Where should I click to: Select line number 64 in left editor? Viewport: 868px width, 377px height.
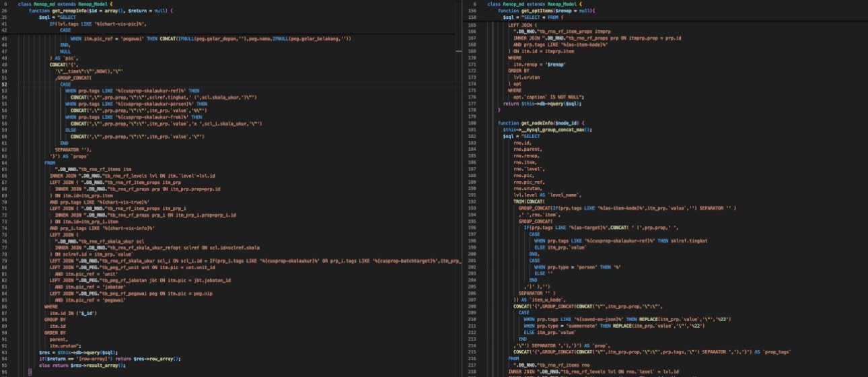5,163
